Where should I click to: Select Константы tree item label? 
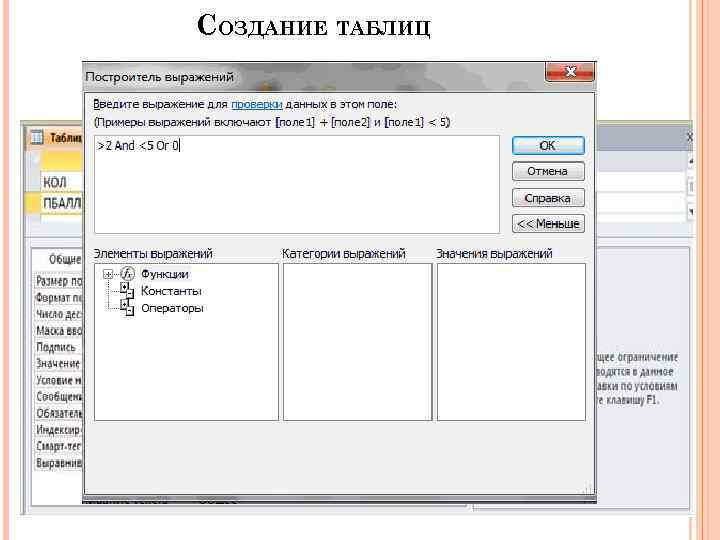coord(171,291)
